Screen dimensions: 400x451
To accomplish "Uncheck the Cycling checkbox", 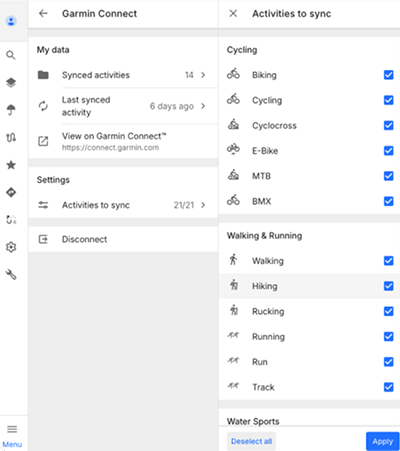I will click(389, 100).
